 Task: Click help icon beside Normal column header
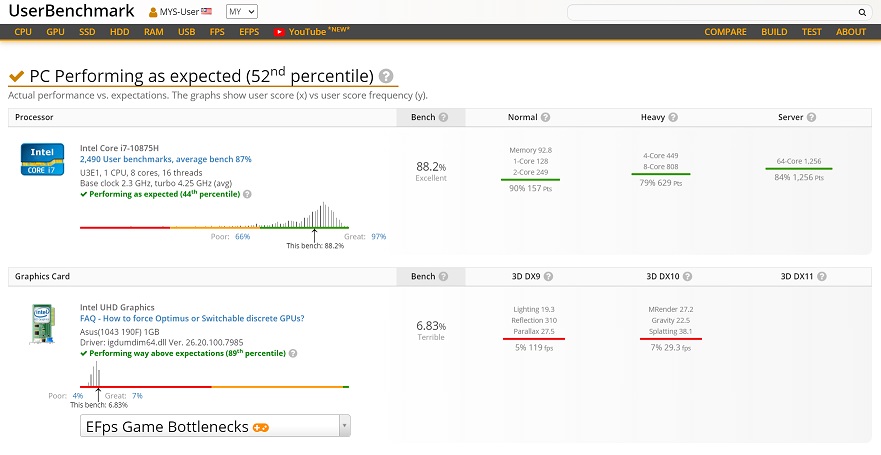pos(545,117)
